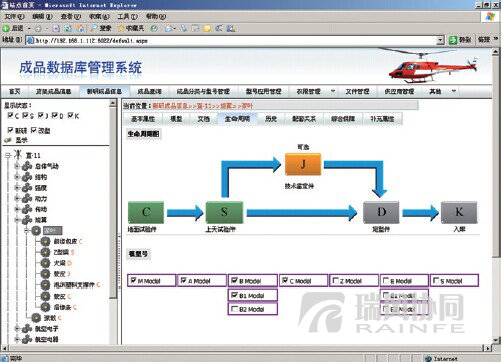Image resolution: width=501 pixels, height=362 pixels.
Task: Select the gray D stage box
Action: [x=381, y=212]
